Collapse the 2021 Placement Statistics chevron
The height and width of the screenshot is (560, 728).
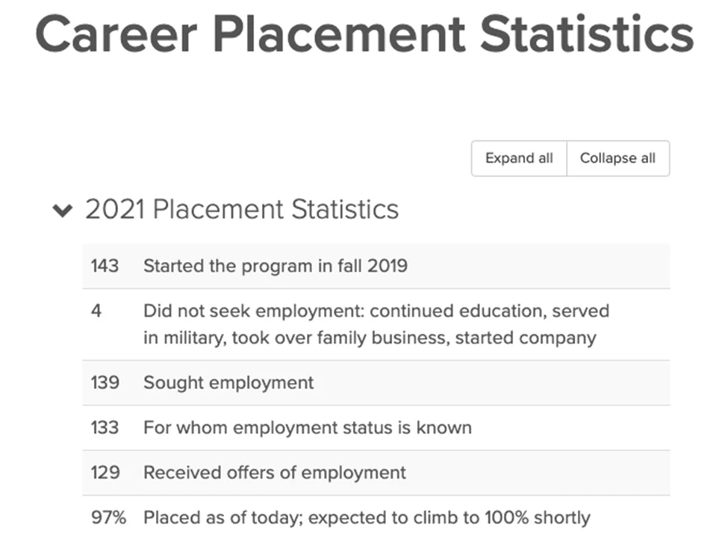[x=63, y=211]
